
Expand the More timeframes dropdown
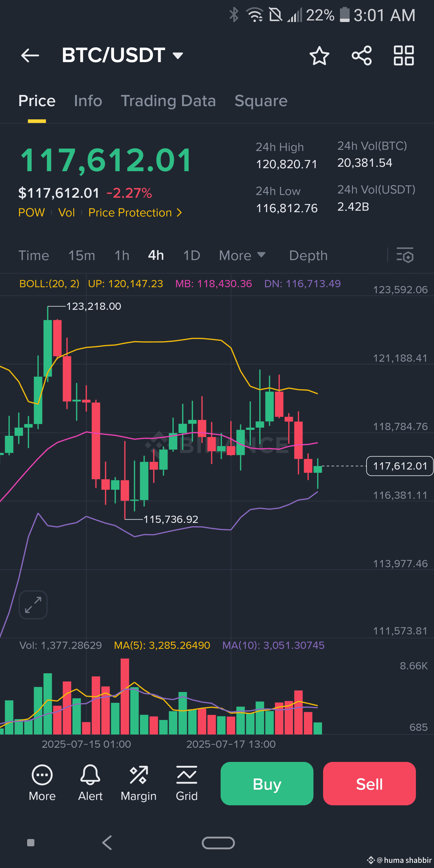[242, 255]
